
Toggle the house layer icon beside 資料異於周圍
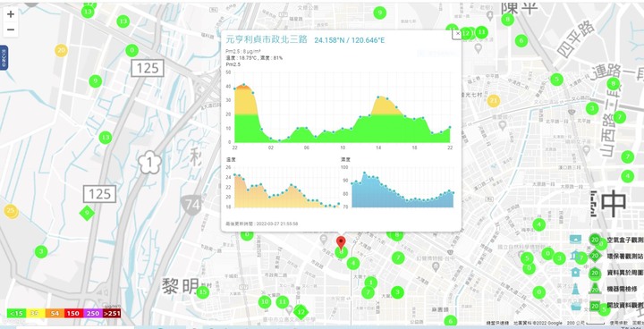pos(575,272)
